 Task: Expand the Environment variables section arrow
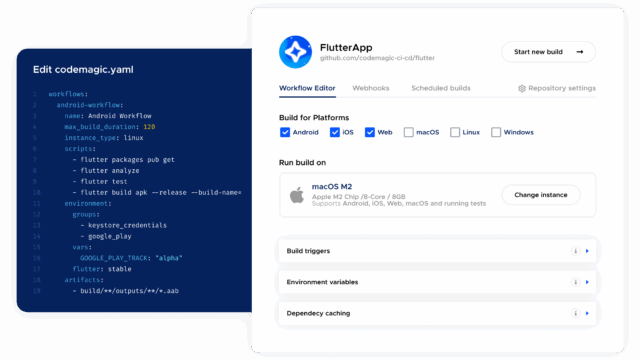click(x=587, y=282)
